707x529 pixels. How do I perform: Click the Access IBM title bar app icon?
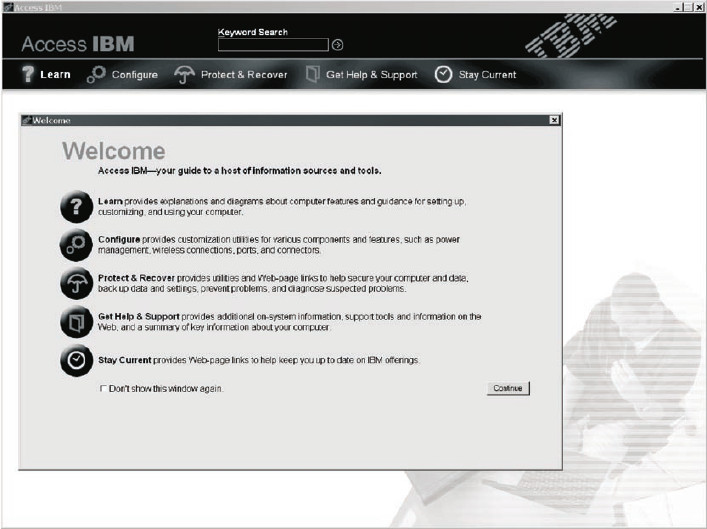coord(7,7)
